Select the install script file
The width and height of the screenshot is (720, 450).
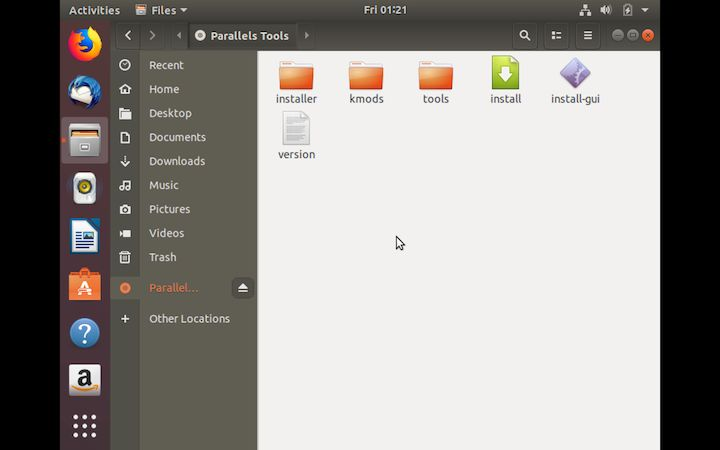(505, 80)
